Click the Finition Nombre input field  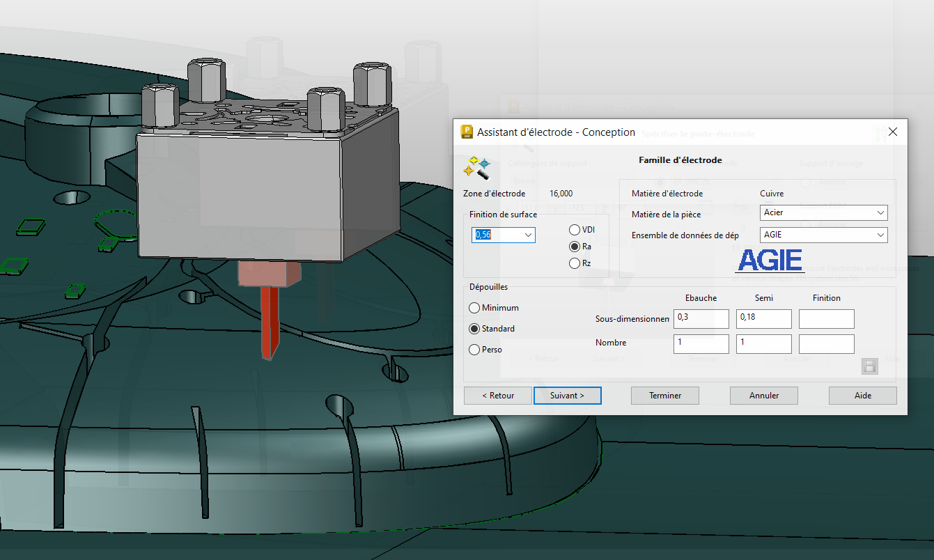[826, 344]
